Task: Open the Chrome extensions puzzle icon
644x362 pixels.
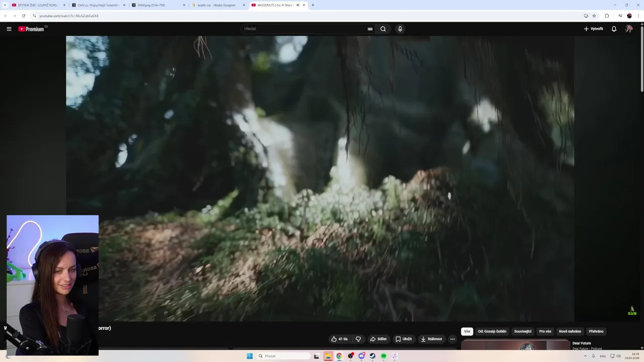Action: point(607,16)
